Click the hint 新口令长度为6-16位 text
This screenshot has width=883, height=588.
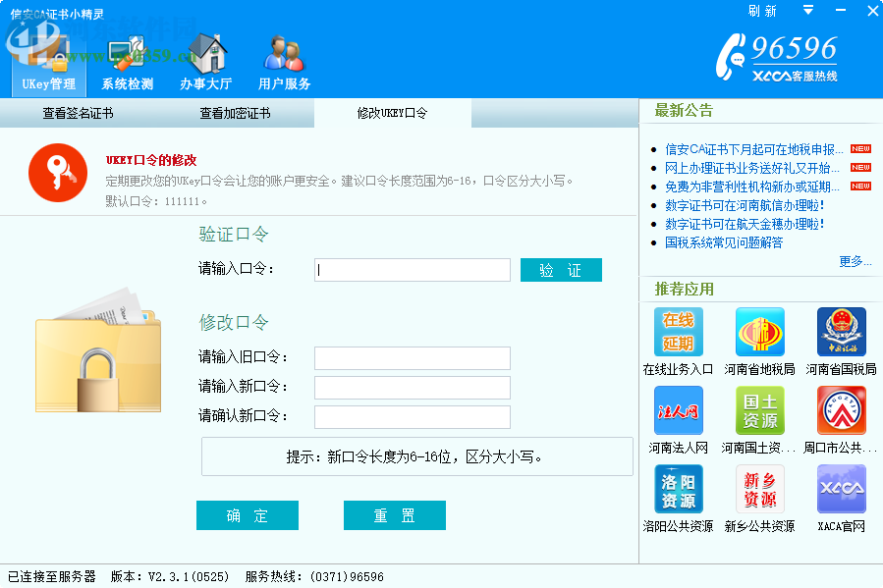(414, 456)
